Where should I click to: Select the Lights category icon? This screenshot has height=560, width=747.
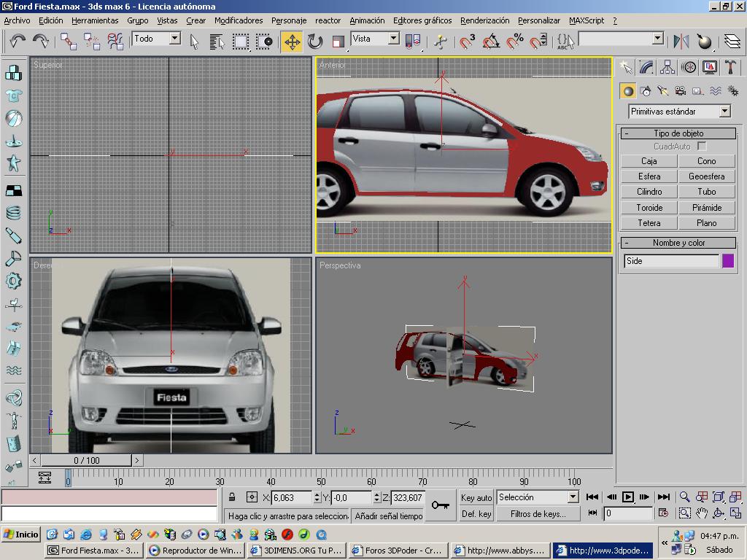[662, 91]
